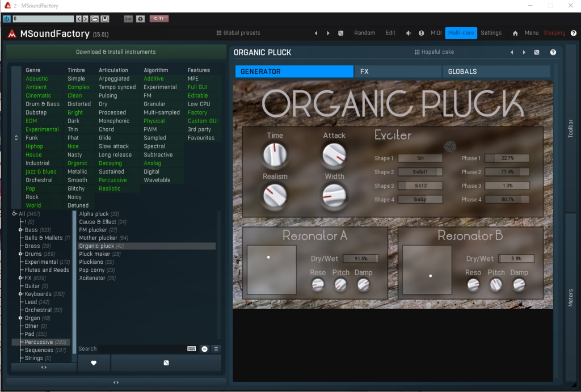
Task: Click the Exciter randomize dice icon
Action: point(450,146)
